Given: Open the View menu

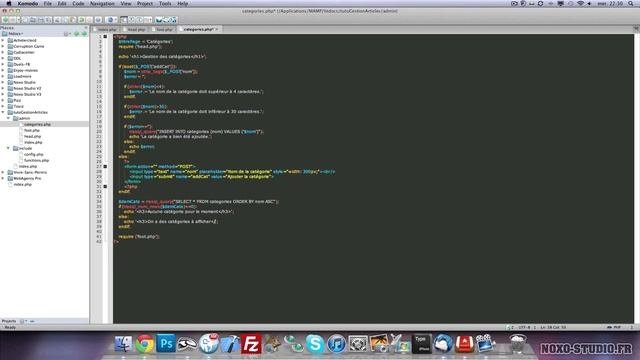Looking at the screenshot, I should [126, 3].
